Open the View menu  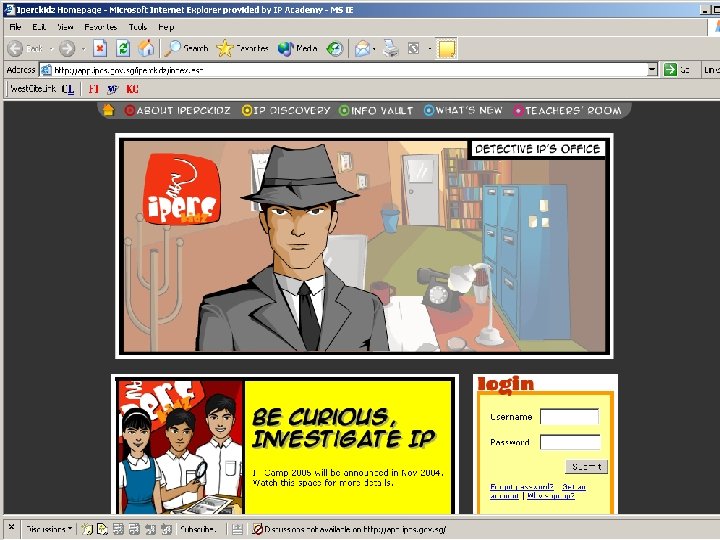65,27
